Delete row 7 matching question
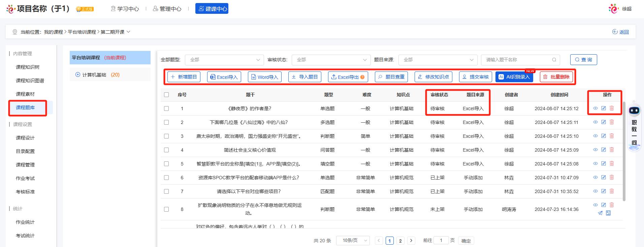Screen dimensions: 644x247 point(612,191)
